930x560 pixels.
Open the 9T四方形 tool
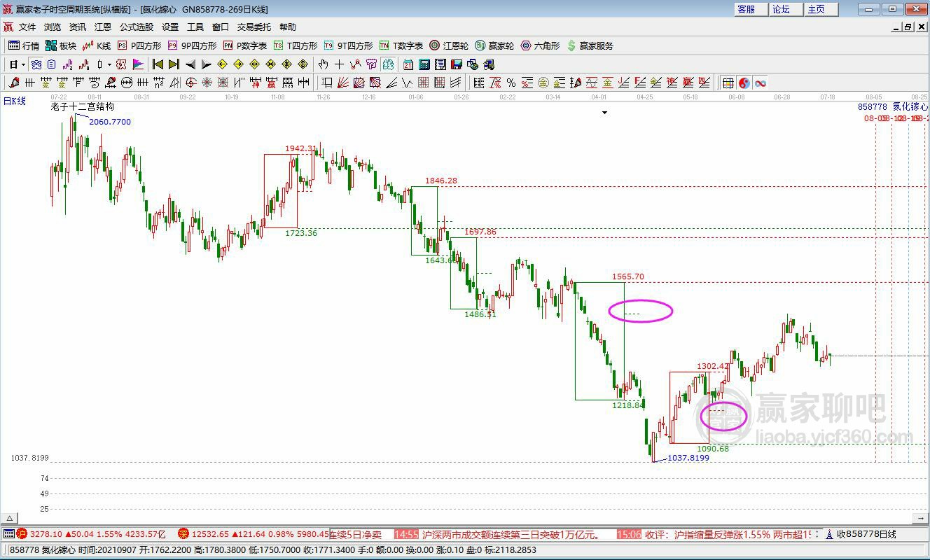point(348,45)
